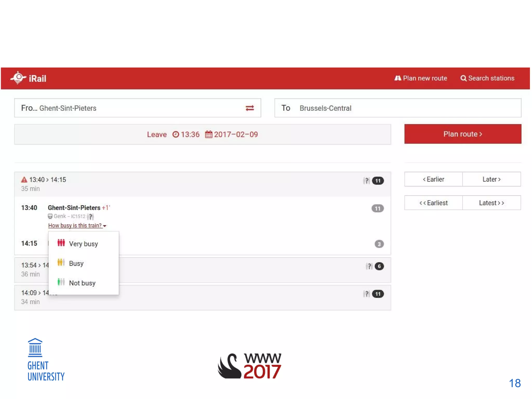
Task: Click occupancy unknown icon beside Genk IC1512
Action: point(90,216)
